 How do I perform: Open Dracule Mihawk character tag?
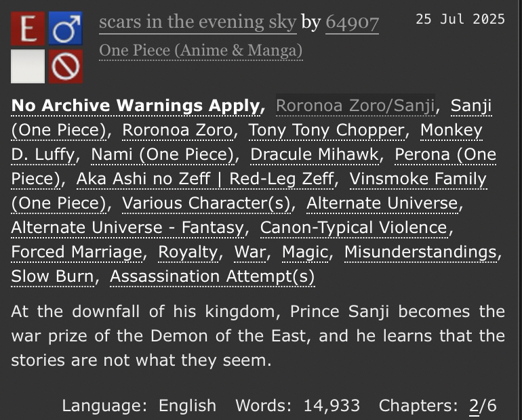click(x=315, y=154)
